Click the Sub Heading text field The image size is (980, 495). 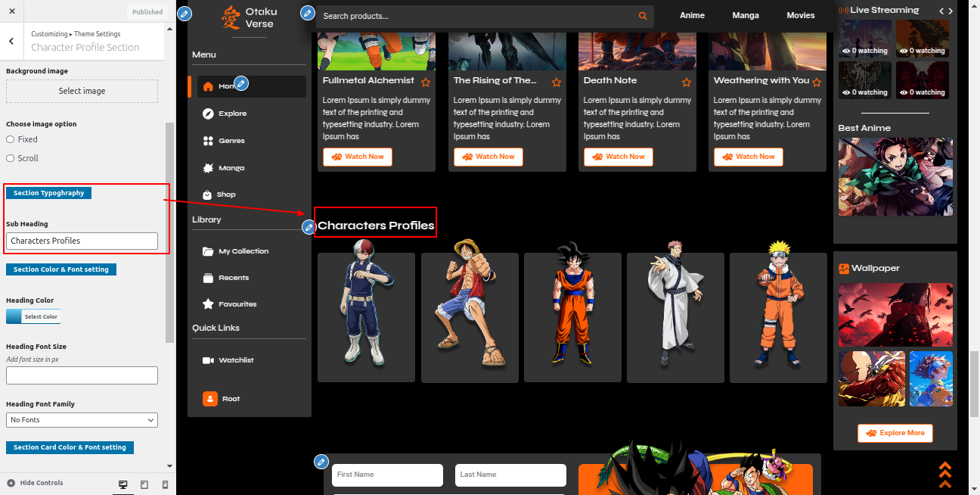point(82,241)
